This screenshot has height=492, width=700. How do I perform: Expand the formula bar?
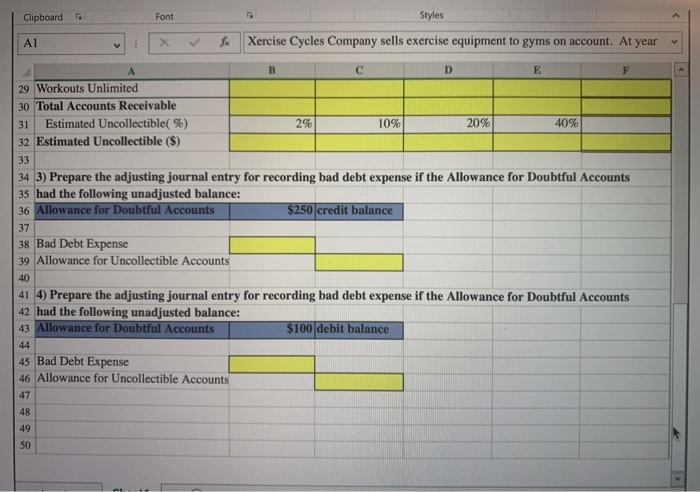tap(674, 42)
